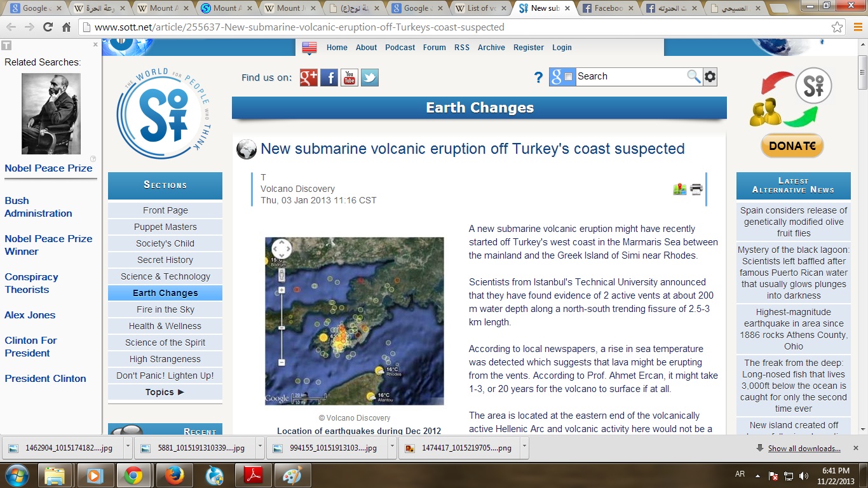The width and height of the screenshot is (868, 488).
Task: Expand the Topics section menu
Action: coord(165,392)
